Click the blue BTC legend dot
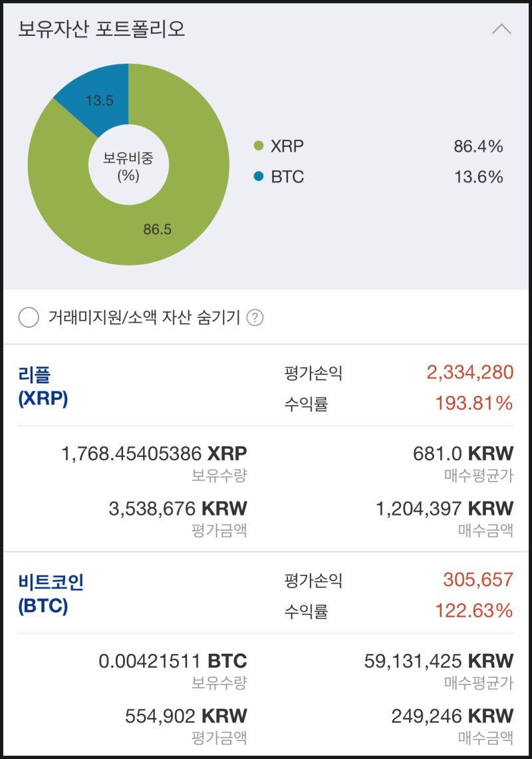This screenshot has height=759, width=532. tap(259, 177)
